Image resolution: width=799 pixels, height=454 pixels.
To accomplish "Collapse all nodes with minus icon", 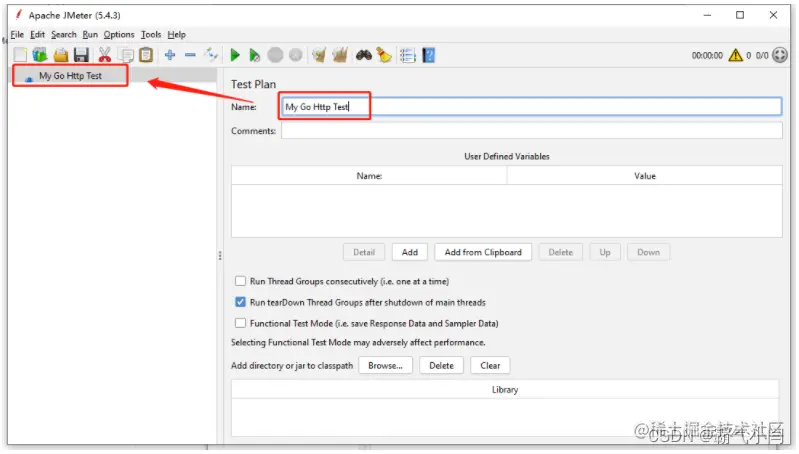I will pyautogui.click(x=190, y=55).
